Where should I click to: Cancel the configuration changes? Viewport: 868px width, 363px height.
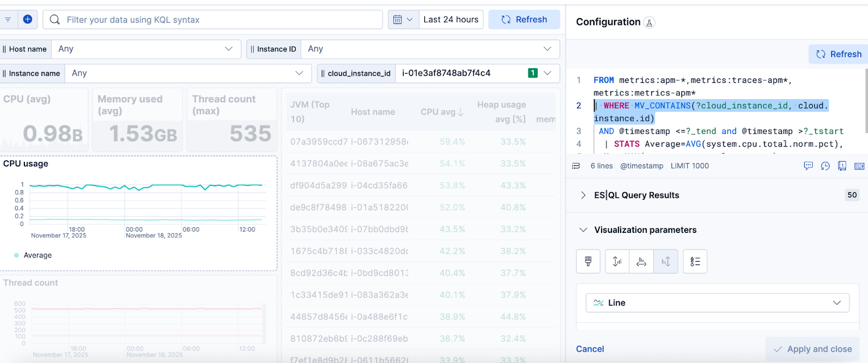point(590,349)
